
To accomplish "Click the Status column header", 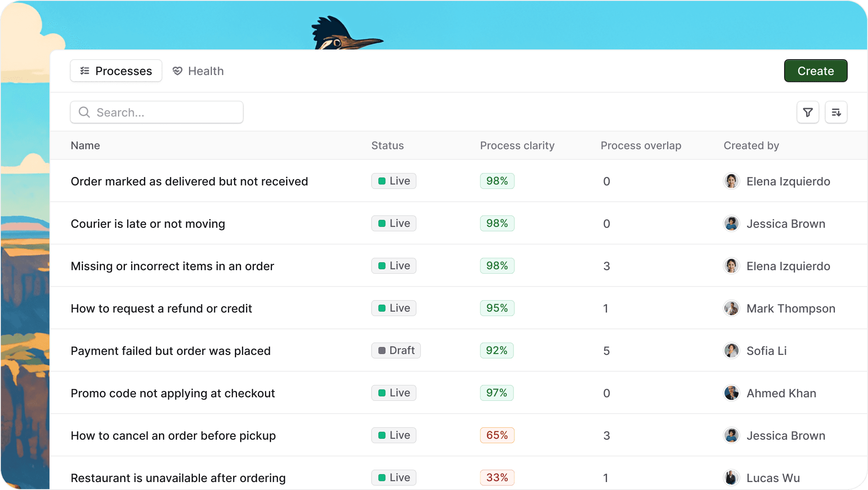I will point(387,146).
